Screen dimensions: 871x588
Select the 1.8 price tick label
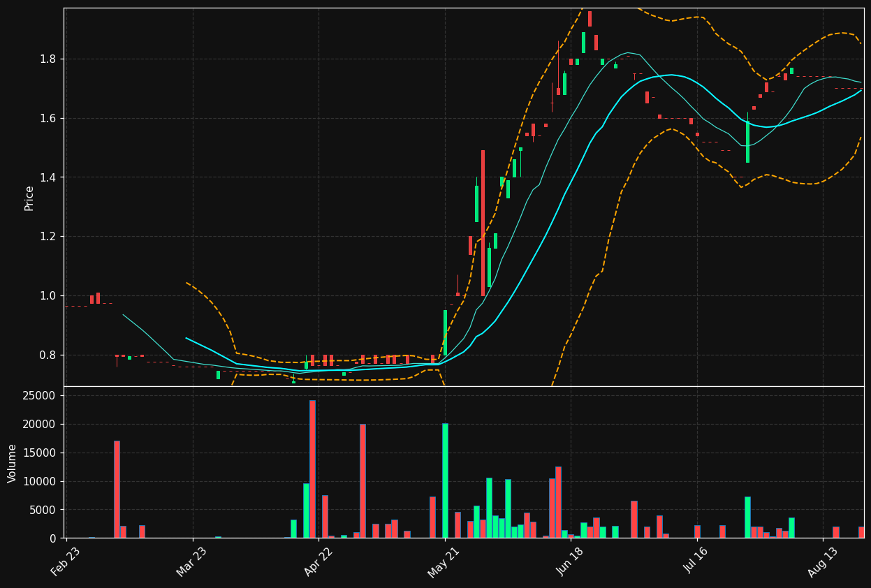[49, 59]
